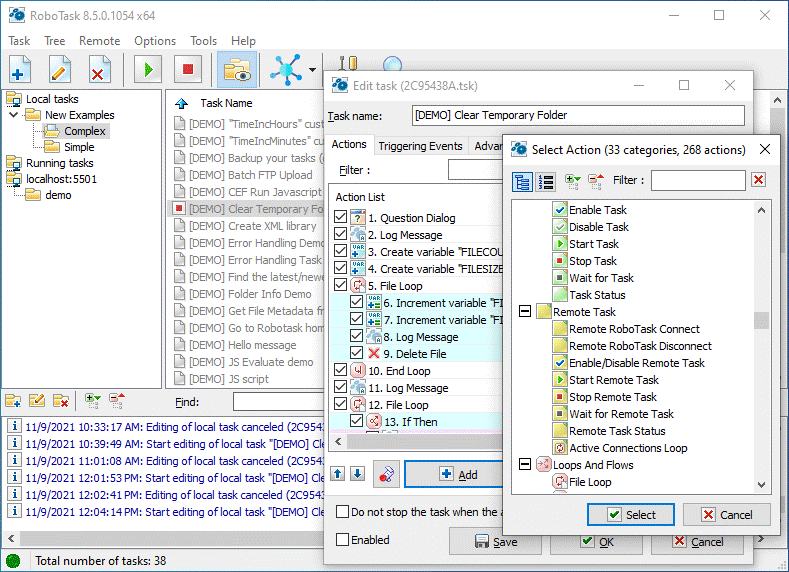Screen dimensions: 789x572
Task: Uncheck action 1 Question Dialog
Action: tap(340, 217)
